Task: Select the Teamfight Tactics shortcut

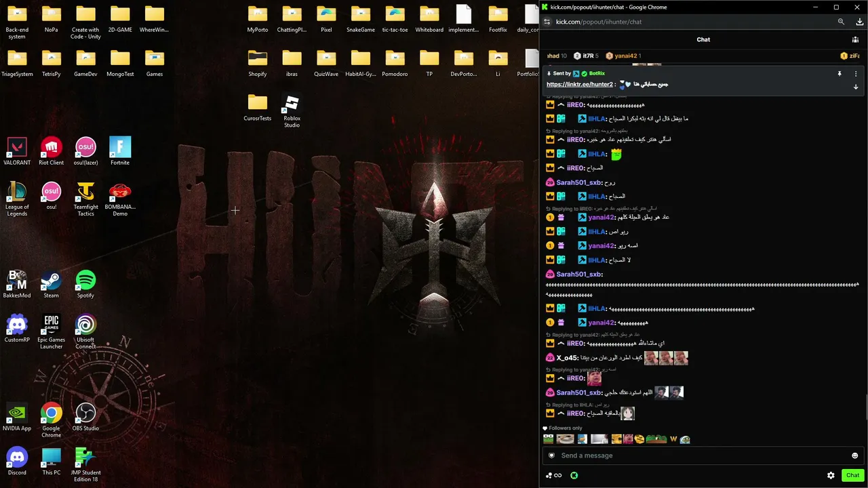Action: 85,199
